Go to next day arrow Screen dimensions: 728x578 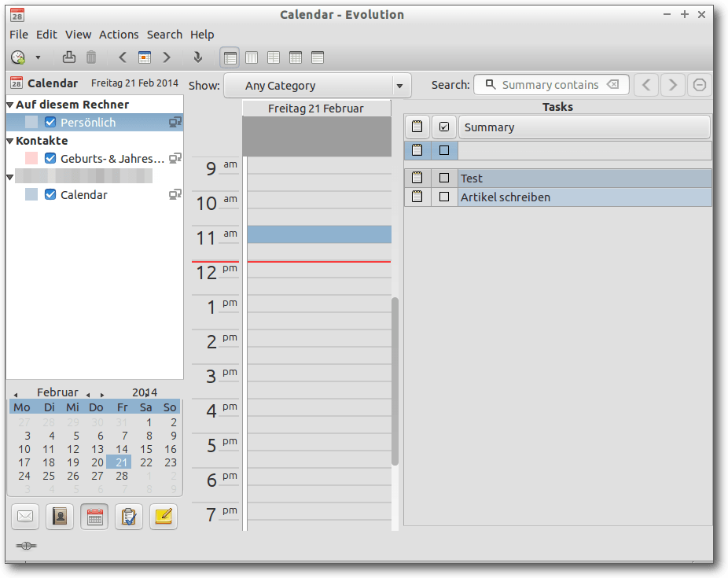(167, 57)
